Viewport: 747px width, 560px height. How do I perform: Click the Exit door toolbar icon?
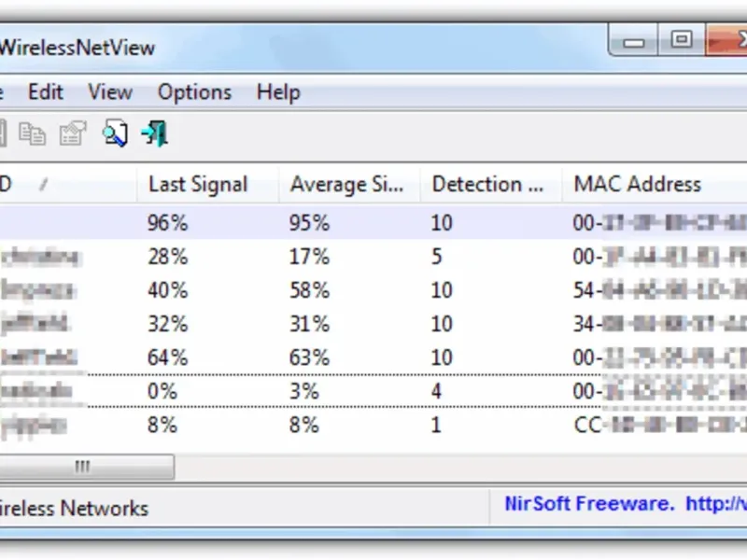click(155, 134)
